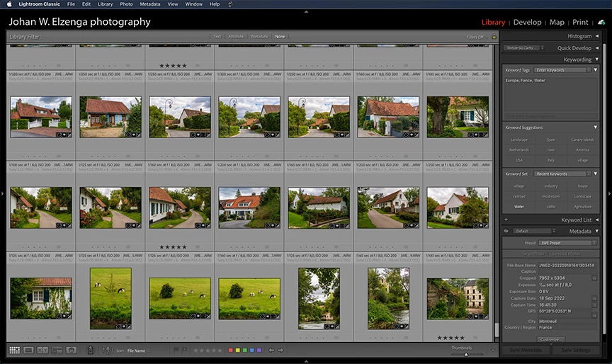Click the Sync Metadata button
Image resolution: width=612 pixels, height=364 pixels.
click(x=526, y=350)
